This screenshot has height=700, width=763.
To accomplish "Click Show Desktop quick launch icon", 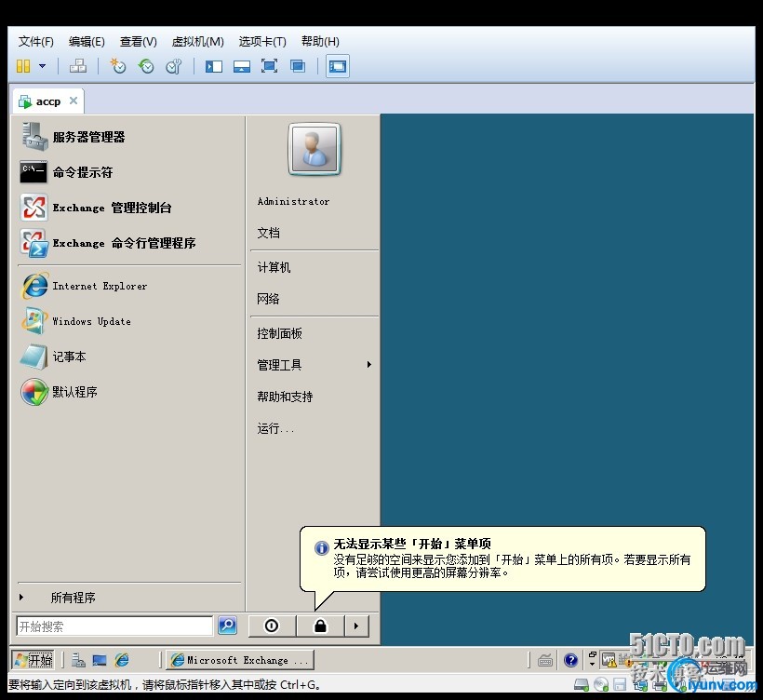I will click(x=100, y=660).
